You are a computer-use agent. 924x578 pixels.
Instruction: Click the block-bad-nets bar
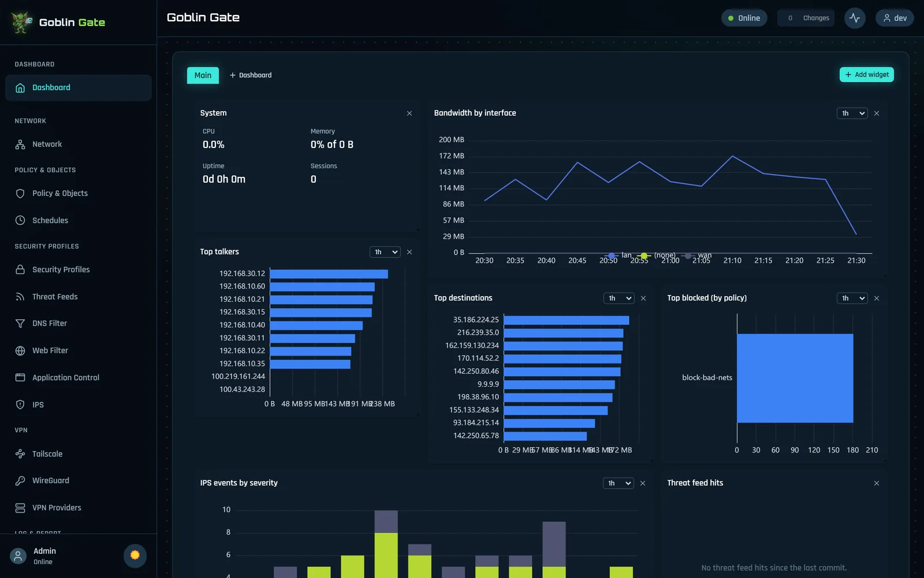(795, 378)
